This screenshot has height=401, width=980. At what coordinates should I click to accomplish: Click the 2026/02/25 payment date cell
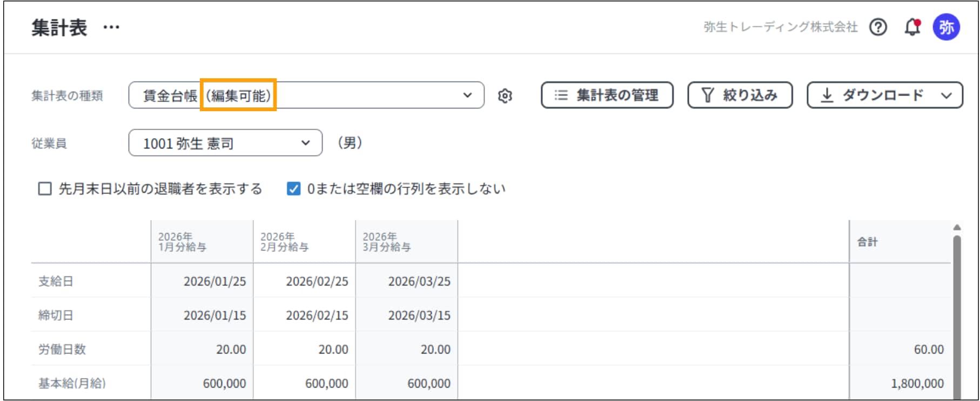(304, 281)
